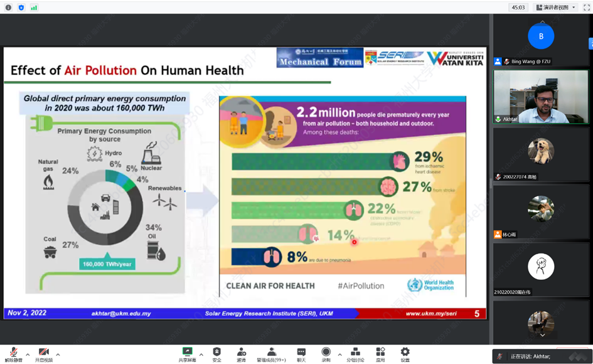Unmute the microphone in the toolbar
Screen dimensions: 593x364
(13, 353)
